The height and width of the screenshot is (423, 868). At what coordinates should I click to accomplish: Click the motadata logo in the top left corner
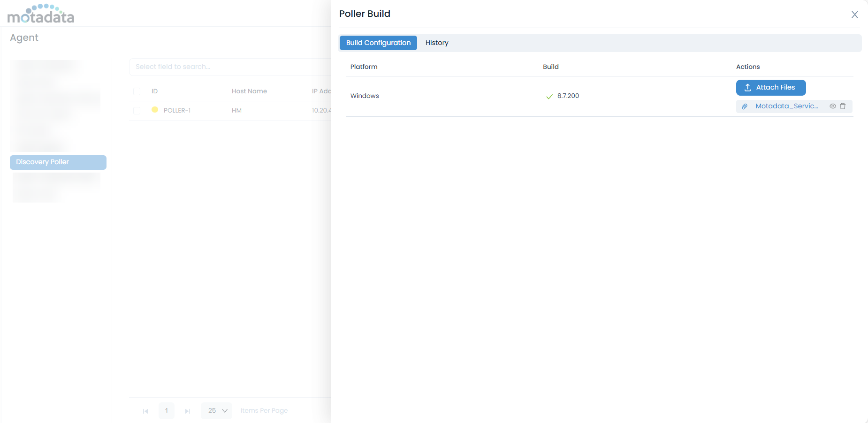(x=41, y=14)
